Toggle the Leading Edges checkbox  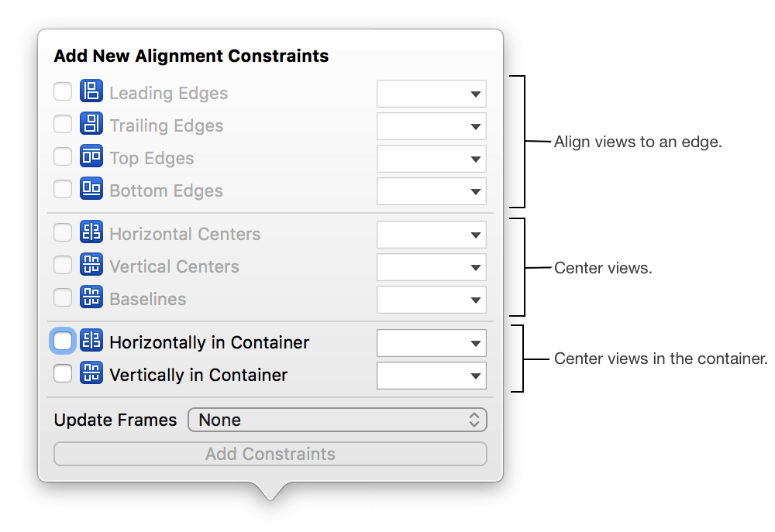point(63,92)
